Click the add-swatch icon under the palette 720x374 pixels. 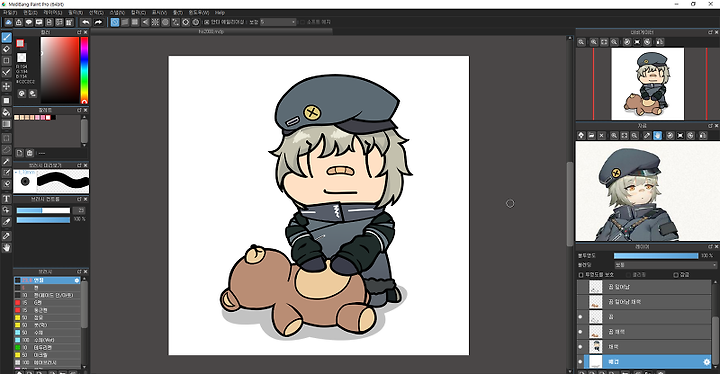(x=20, y=153)
